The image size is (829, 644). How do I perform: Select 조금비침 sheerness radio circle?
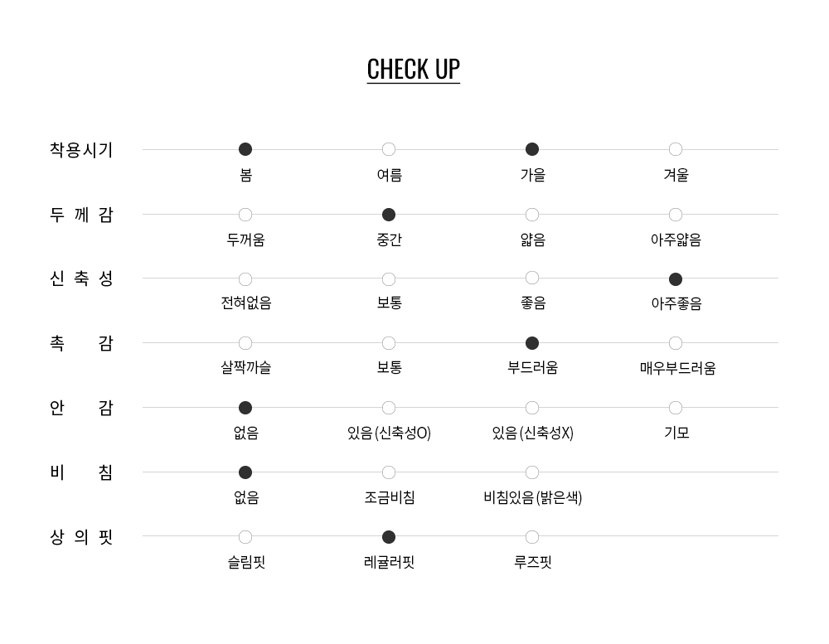click(x=389, y=472)
